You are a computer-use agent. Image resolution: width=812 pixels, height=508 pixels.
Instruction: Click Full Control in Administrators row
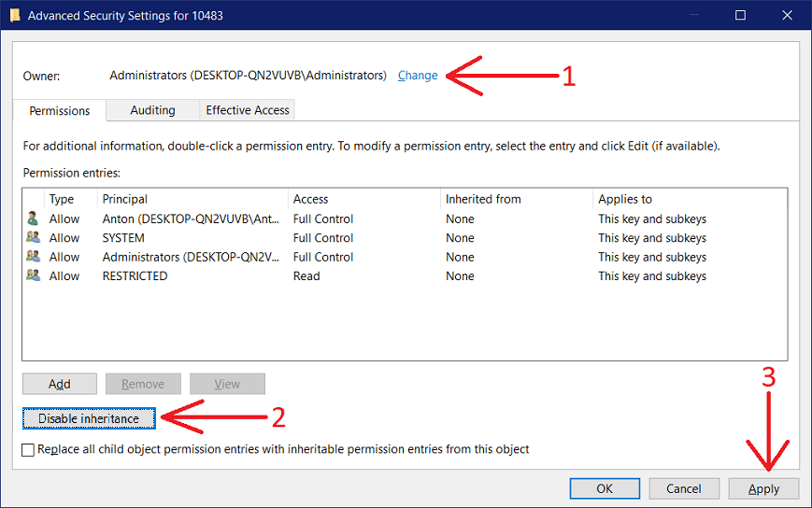coord(323,257)
